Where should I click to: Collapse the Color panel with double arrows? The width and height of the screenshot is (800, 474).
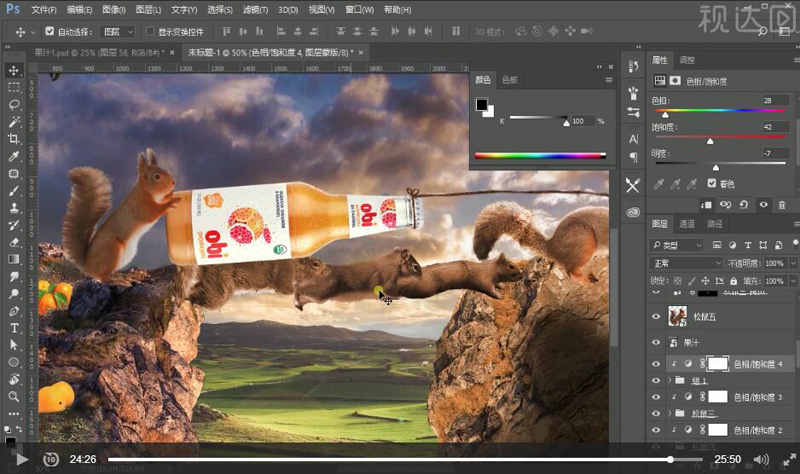599,66
